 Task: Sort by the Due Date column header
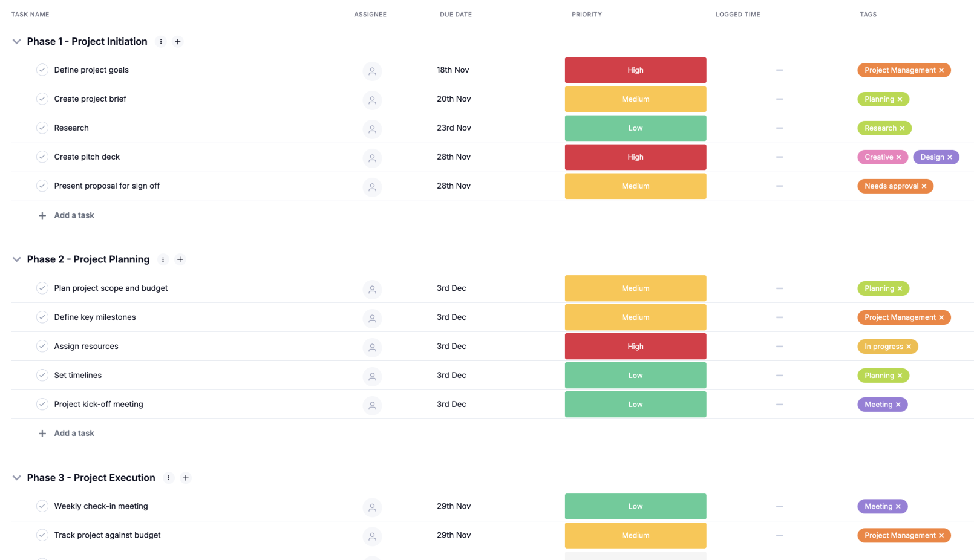pyautogui.click(x=456, y=15)
